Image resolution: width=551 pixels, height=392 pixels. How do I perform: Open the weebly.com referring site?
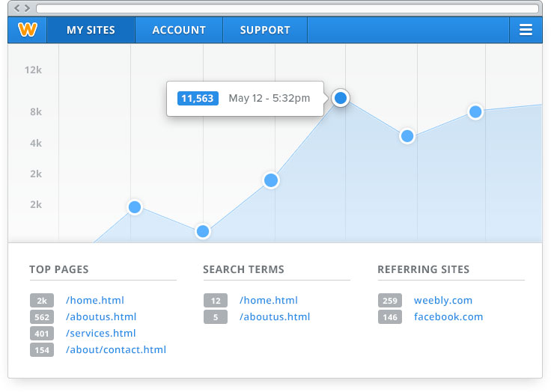point(443,301)
